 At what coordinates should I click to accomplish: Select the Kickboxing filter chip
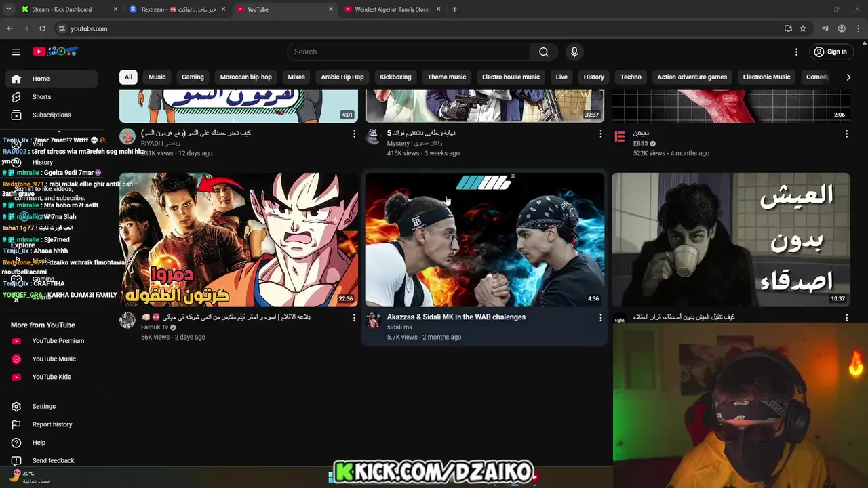click(x=395, y=77)
